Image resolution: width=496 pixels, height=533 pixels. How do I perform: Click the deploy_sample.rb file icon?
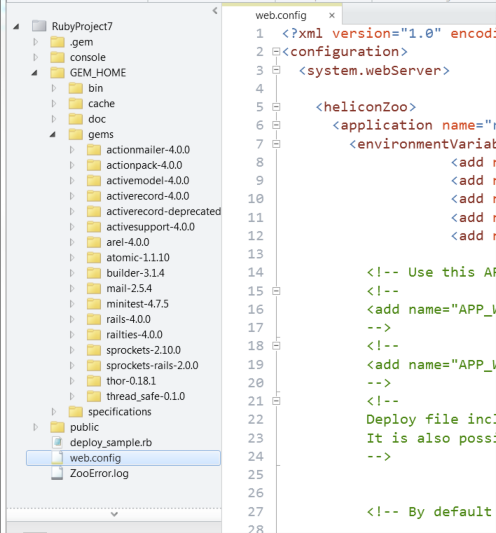pos(57,442)
